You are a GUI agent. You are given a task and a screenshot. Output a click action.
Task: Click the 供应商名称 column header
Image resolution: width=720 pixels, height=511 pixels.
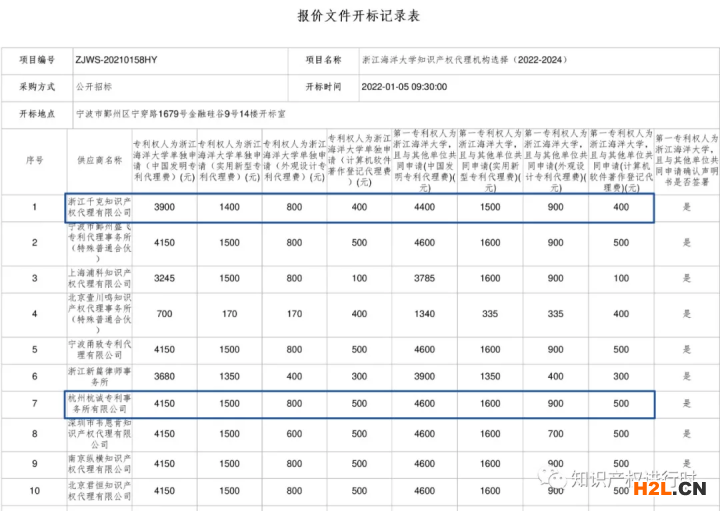point(100,161)
